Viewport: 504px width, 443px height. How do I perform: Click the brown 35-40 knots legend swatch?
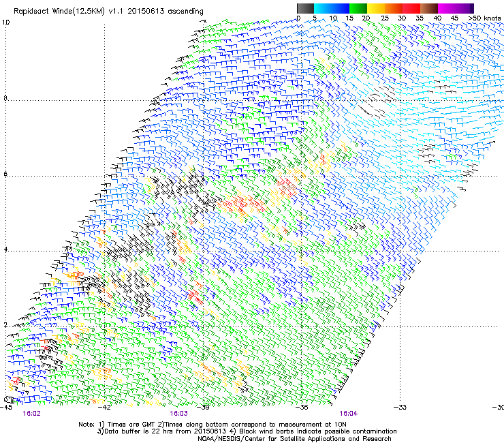429,8
